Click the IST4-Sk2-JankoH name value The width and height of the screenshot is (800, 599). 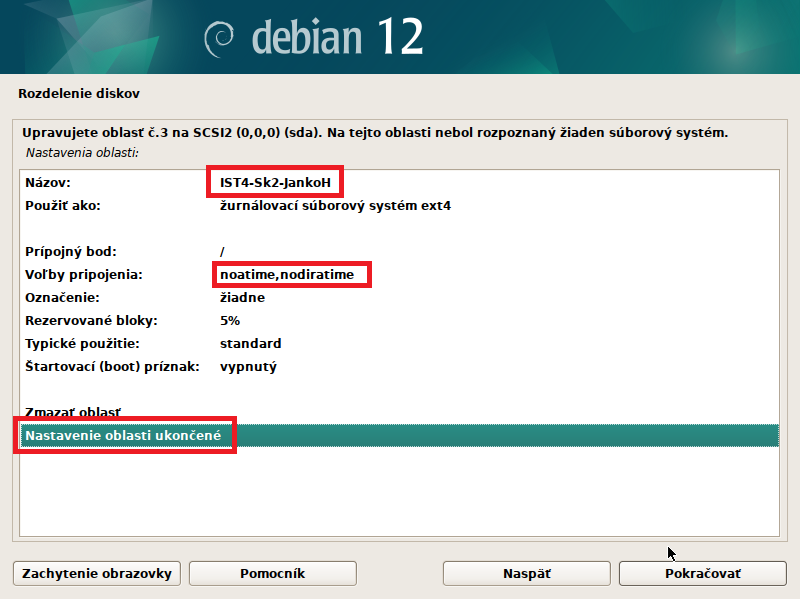[x=276, y=183]
